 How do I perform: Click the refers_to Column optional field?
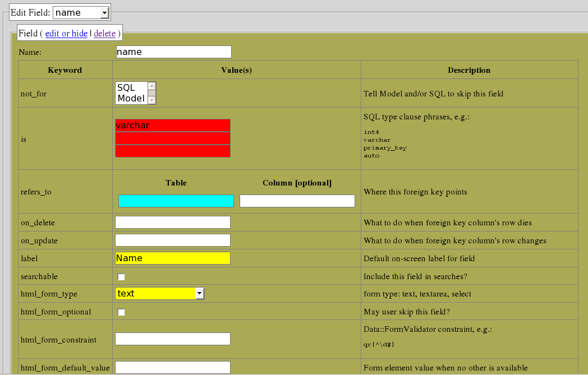297,201
